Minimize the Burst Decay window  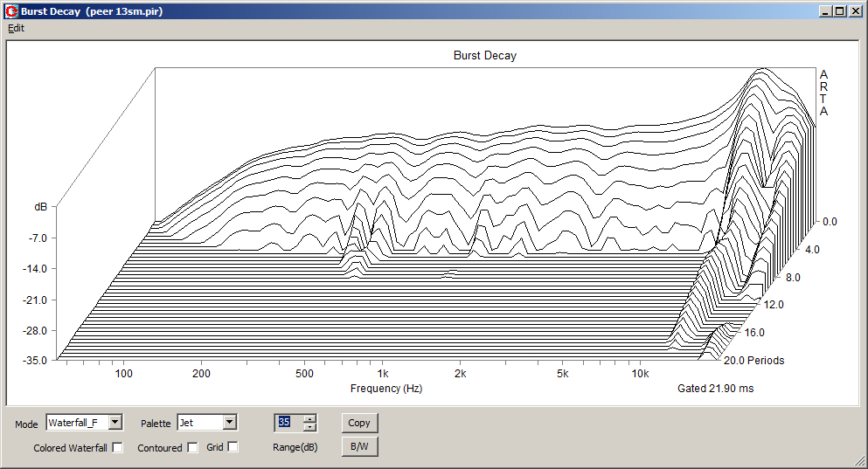pyautogui.click(x=825, y=11)
